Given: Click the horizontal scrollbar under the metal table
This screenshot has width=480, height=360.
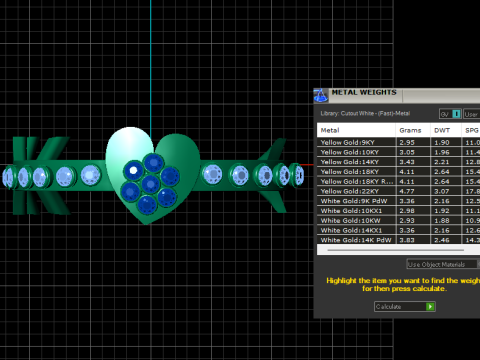Looking at the screenshot, I should coord(396,250).
